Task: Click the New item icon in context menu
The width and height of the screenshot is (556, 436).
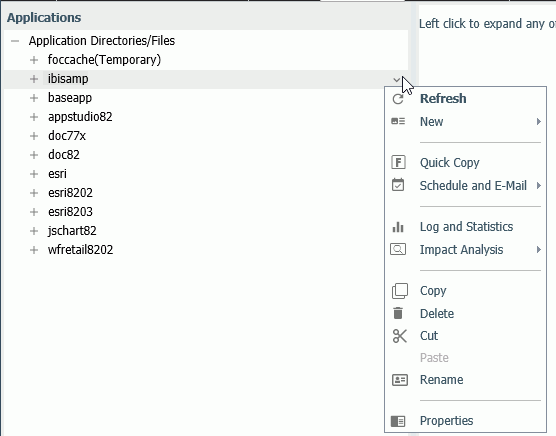Action: [x=398, y=121]
